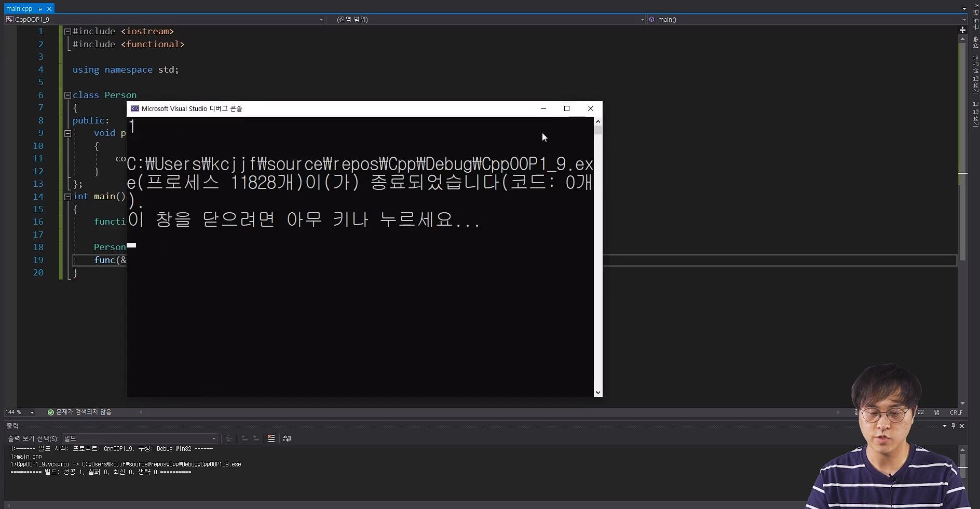Click the 빌드: 성공 1 summary line
This screenshot has height=509, width=980.
tap(101, 472)
